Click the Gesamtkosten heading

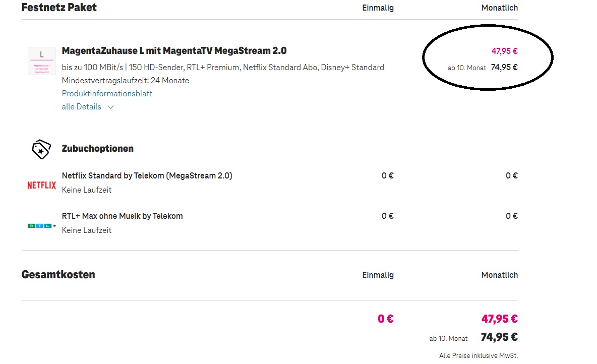[x=58, y=275]
